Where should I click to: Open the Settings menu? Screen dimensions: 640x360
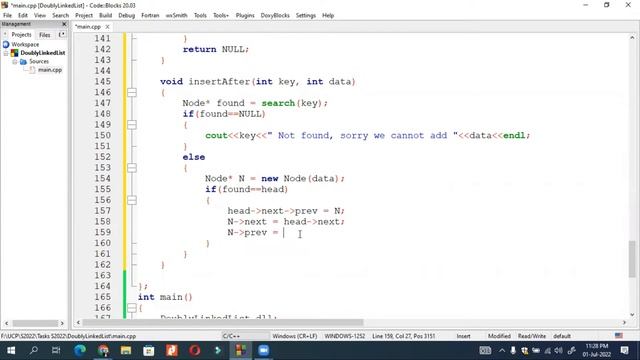(x=306, y=15)
